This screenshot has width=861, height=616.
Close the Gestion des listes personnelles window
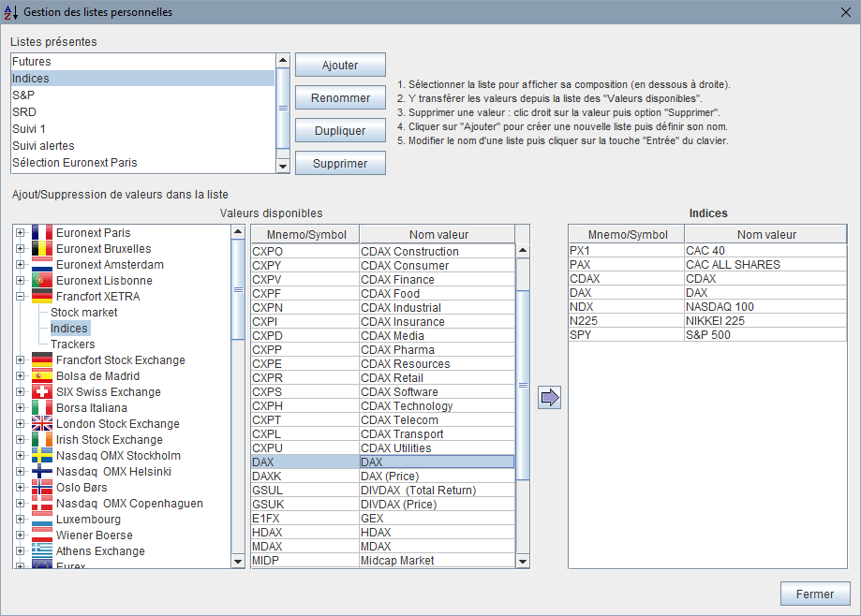click(x=846, y=12)
